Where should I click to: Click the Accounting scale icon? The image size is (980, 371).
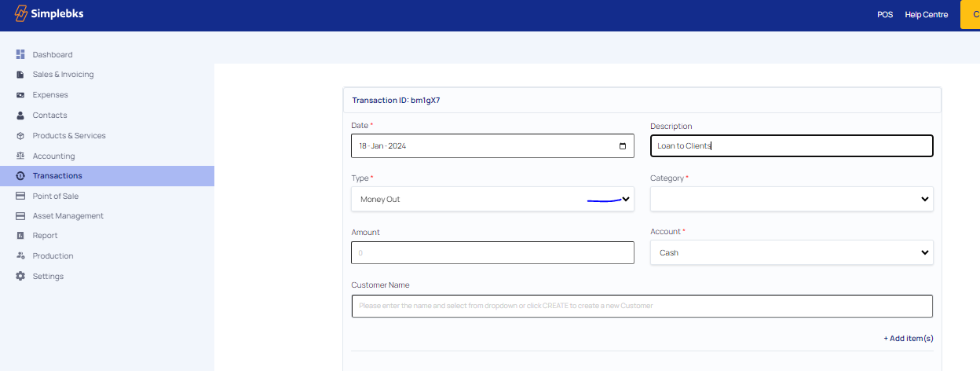pos(20,156)
